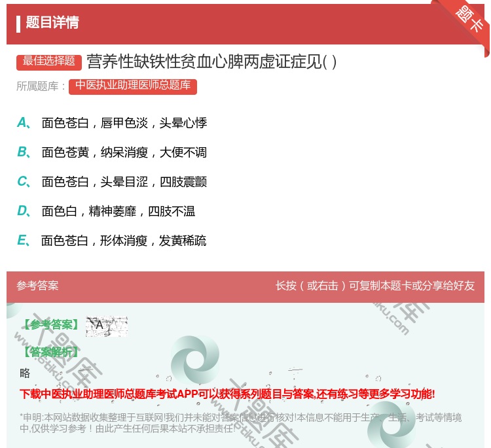Select option letter A
The height and width of the screenshot is (448, 491).
pos(23,122)
